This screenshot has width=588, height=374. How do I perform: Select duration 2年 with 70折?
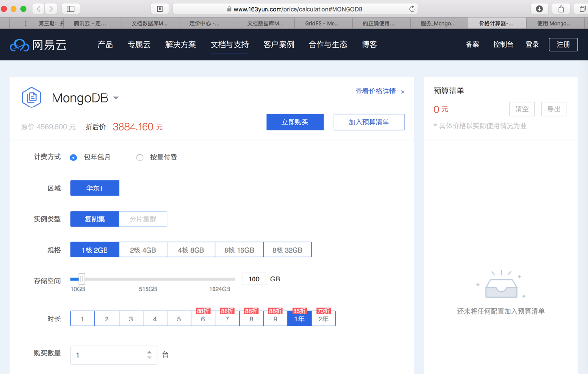pyautogui.click(x=323, y=319)
